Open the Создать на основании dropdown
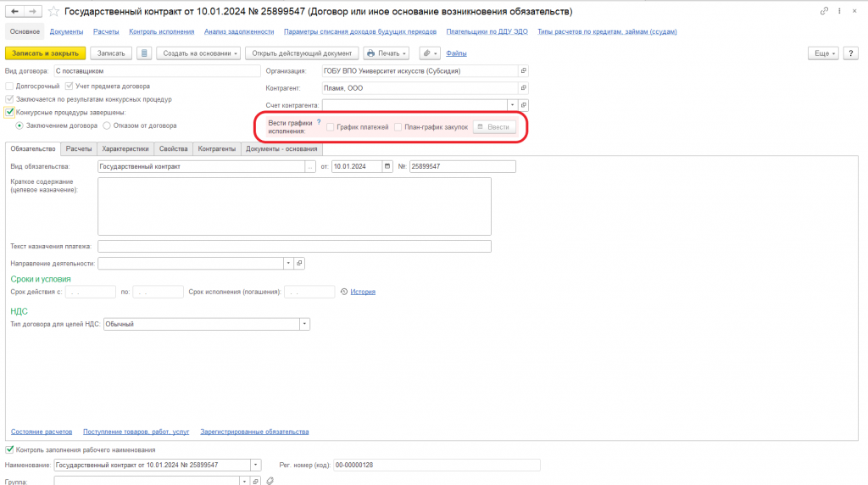 tap(198, 53)
